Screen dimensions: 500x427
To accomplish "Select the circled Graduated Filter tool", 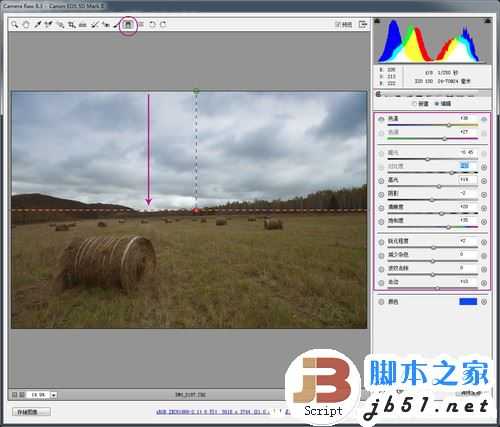I will point(128,25).
